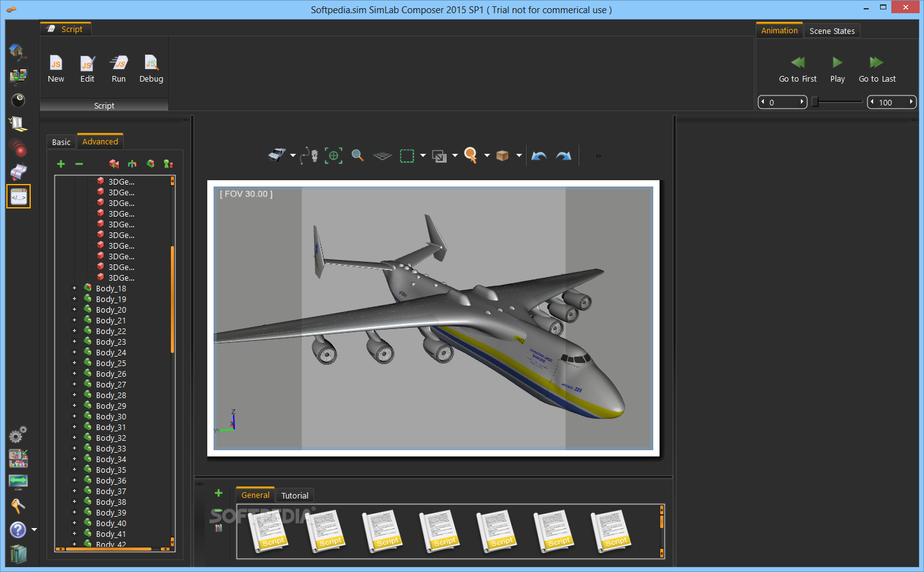The height and width of the screenshot is (572, 924).
Task: Open the gears settings icon
Action: [18, 434]
